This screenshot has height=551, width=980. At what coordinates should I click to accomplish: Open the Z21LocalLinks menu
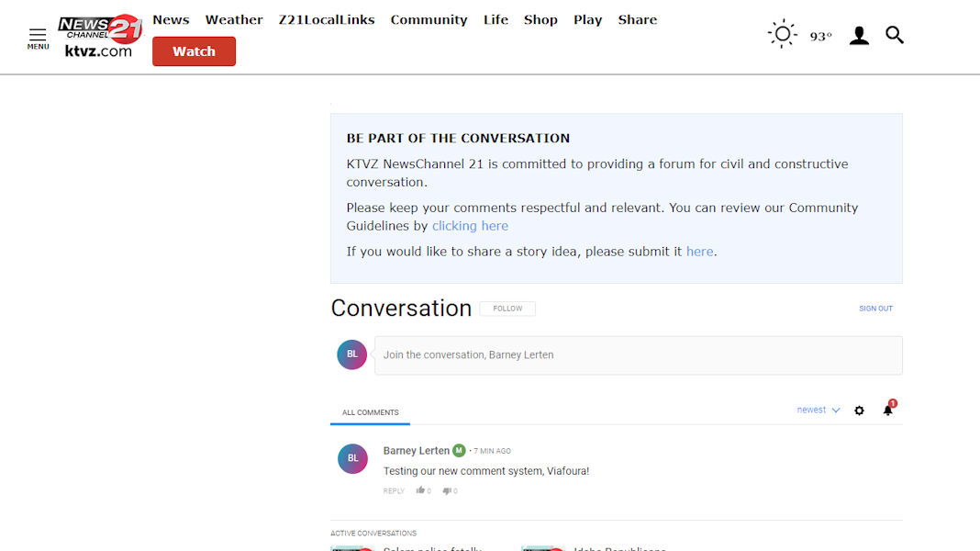[327, 19]
